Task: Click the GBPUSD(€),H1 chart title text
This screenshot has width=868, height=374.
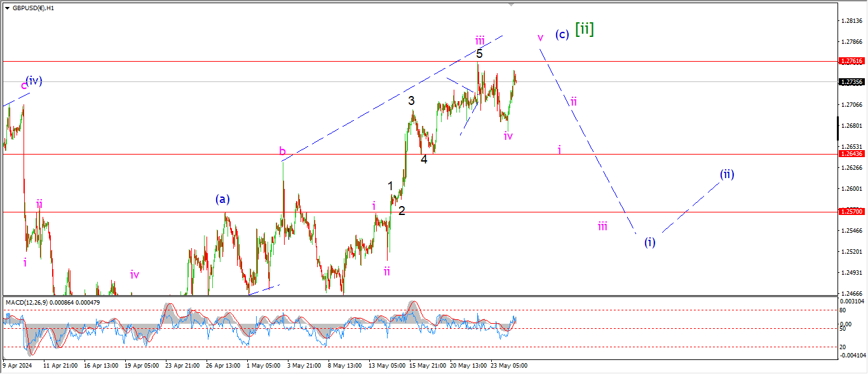Action: click(x=33, y=8)
